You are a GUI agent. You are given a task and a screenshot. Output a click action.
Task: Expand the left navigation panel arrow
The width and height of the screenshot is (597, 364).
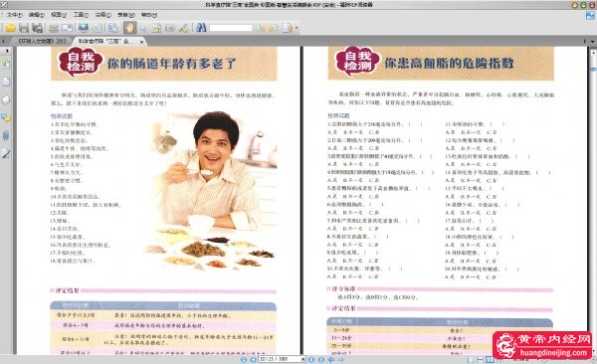tap(7, 51)
